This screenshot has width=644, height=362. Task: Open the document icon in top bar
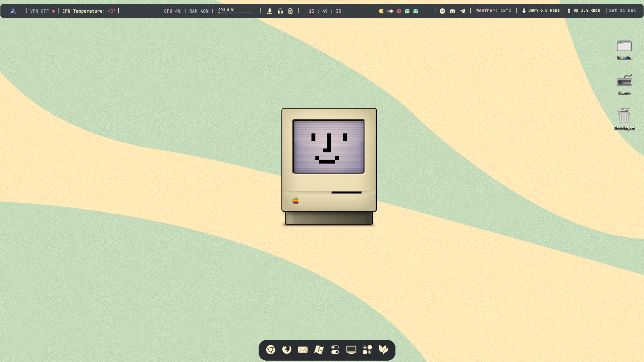click(290, 11)
